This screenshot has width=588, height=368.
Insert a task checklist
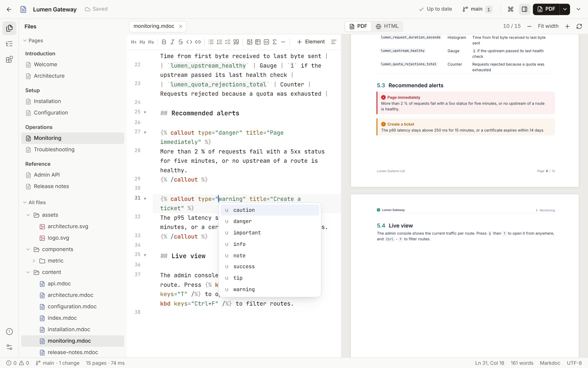click(x=228, y=42)
